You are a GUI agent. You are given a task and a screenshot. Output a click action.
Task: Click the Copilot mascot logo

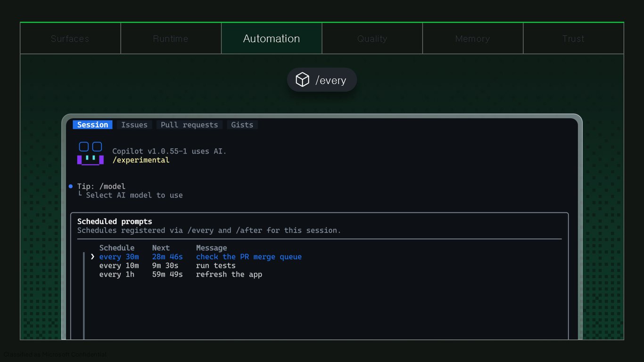[x=91, y=154]
